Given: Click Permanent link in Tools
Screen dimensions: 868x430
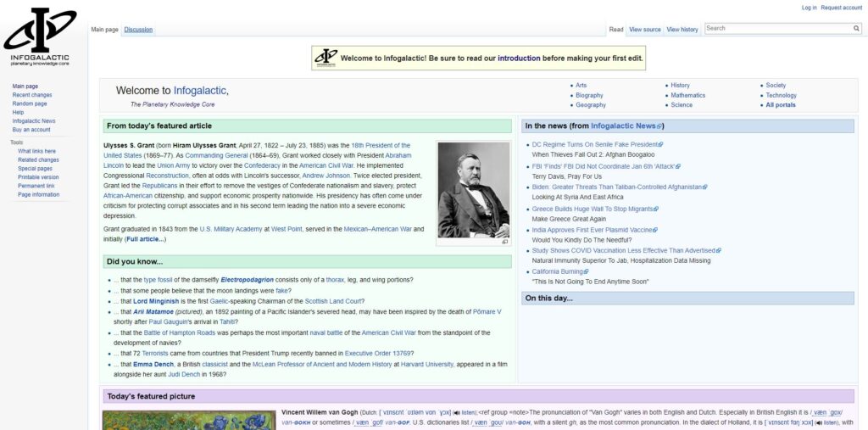Looking at the screenshot, I should (x=36, y=187).
